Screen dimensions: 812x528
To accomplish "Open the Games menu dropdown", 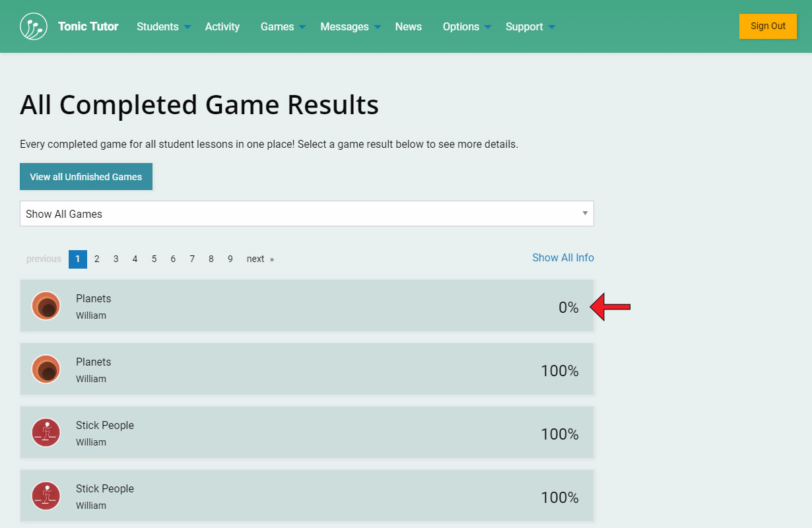I will click(x=283, y=26).
